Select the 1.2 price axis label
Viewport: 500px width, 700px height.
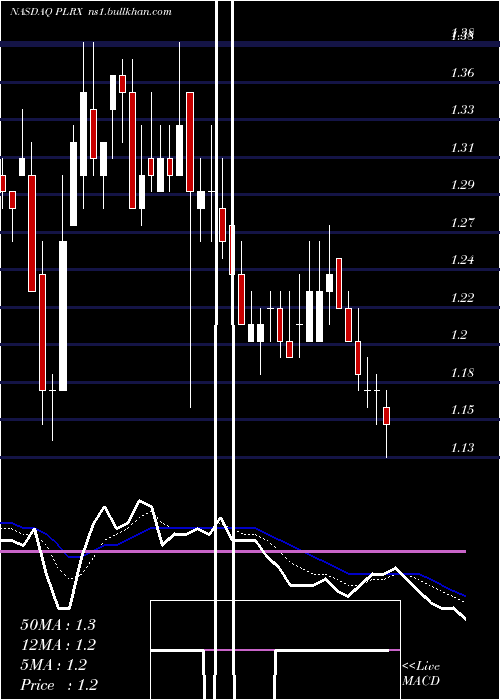(x=459, y=335)
